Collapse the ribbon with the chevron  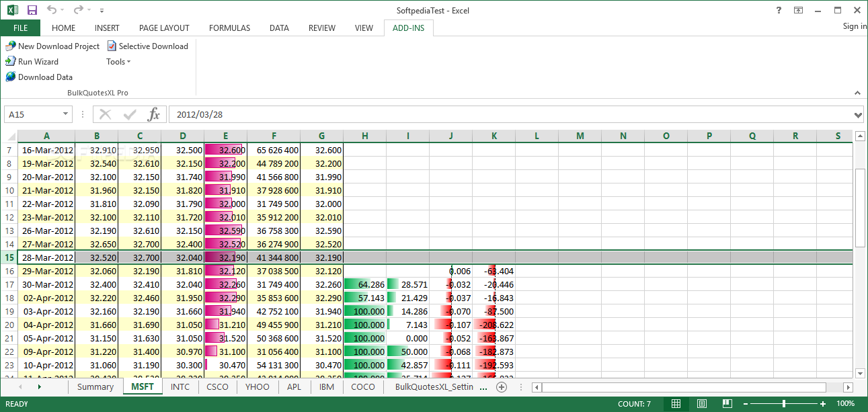click(x=857, y=93)
